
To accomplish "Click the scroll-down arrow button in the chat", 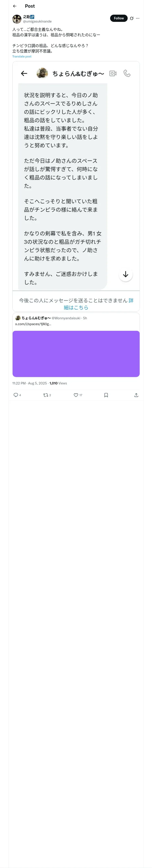I will [x=126, y=274].
